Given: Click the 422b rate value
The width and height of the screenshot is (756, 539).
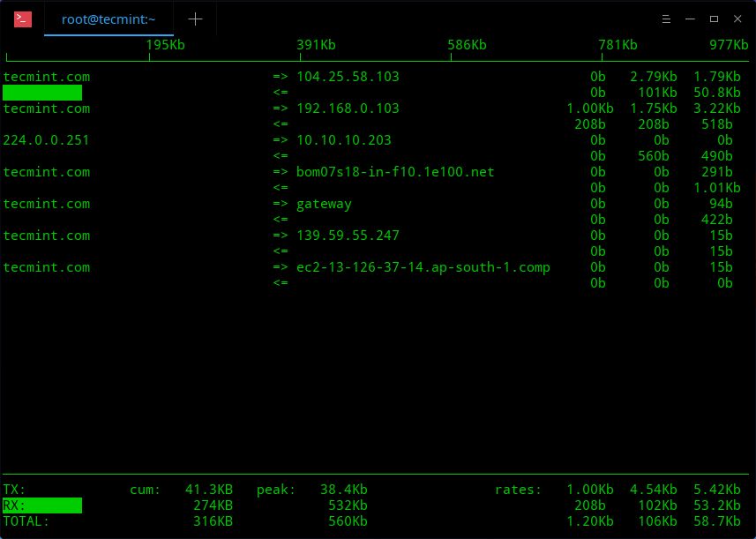Looking at the screenshot, I should pyautogui.click(x=717, y=220).
